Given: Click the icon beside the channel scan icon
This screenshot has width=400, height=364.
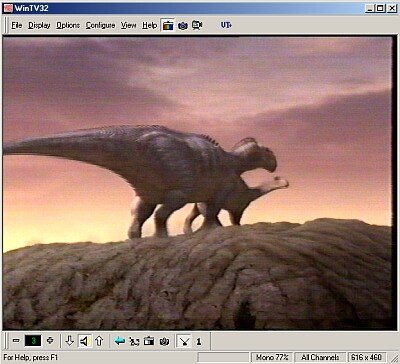Looking at the screenshot, I should [x=149, y=341].
